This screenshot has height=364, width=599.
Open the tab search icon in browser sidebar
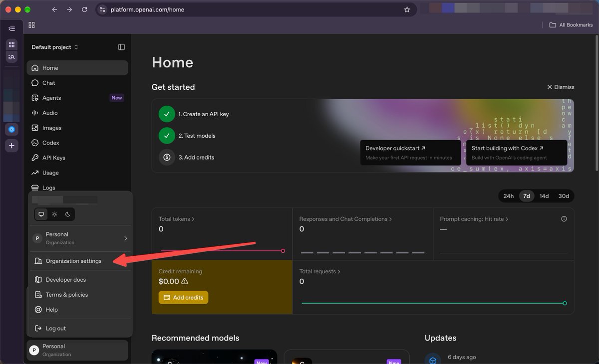pos(11,57)
